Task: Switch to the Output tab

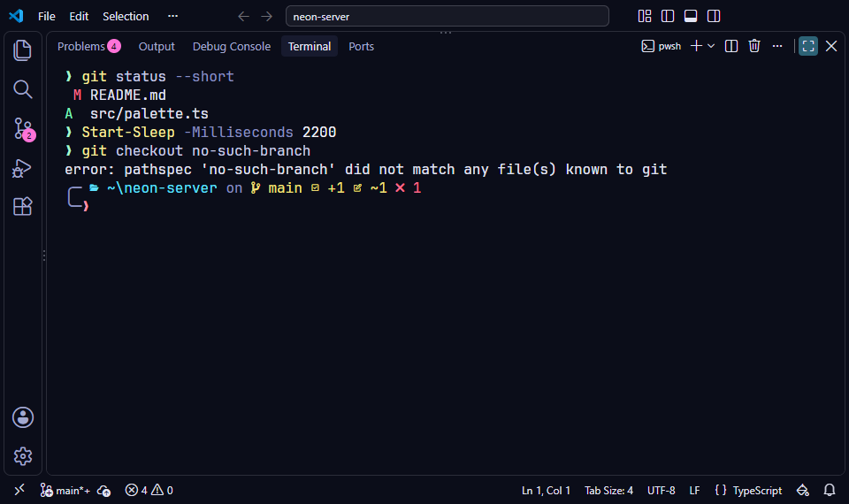Action: pos(157,47)
